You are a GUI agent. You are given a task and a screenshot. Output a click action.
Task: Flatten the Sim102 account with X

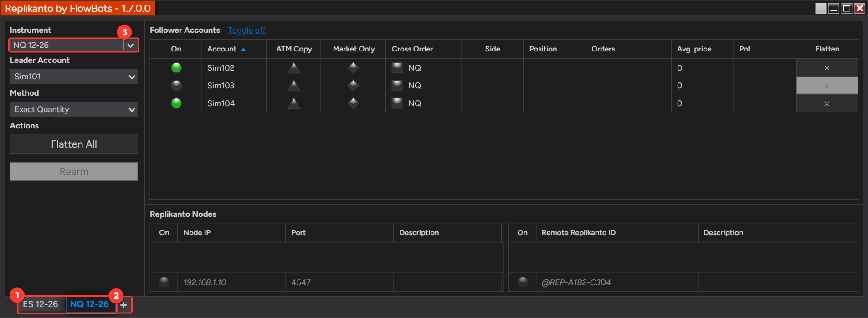[827, 68]
